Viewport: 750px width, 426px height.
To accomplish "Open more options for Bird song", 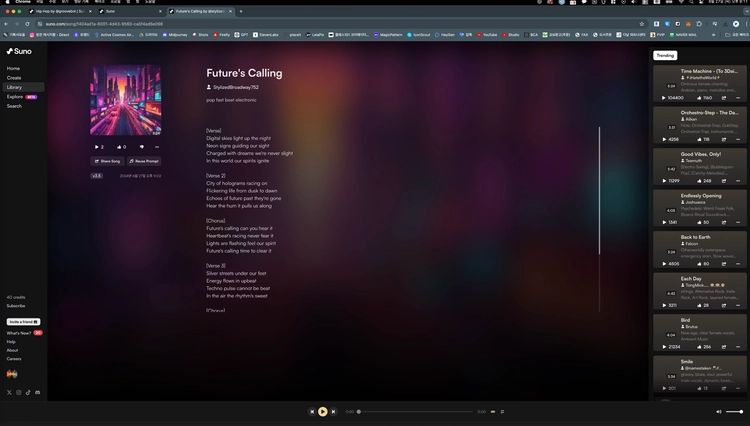I will click(738, 347).
